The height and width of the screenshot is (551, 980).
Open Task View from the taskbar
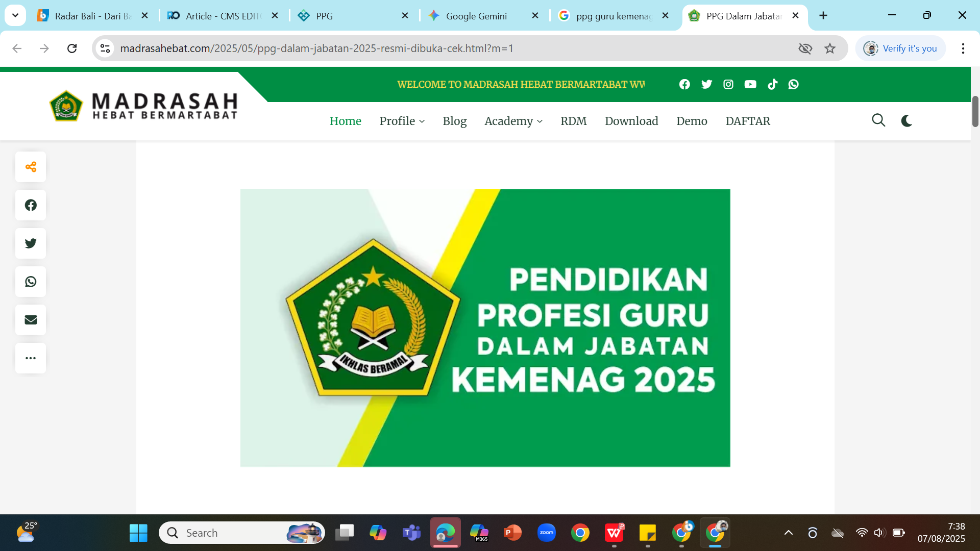click(x=345, y=533)
